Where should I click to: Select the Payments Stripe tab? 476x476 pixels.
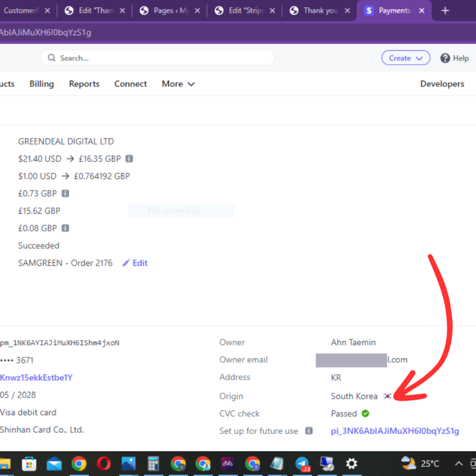[x=394, y=11]
